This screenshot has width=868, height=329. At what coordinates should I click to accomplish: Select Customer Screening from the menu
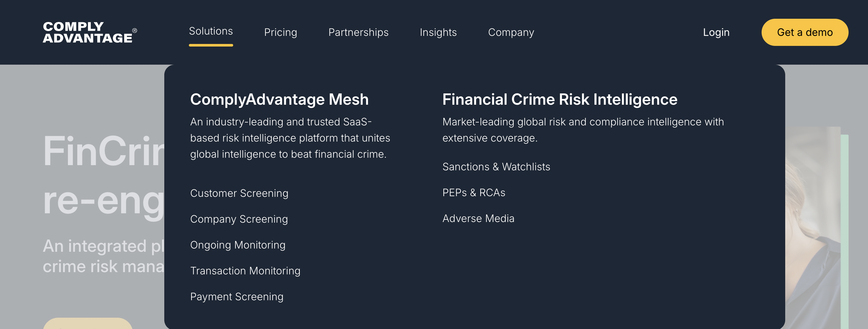pos(239,193)
